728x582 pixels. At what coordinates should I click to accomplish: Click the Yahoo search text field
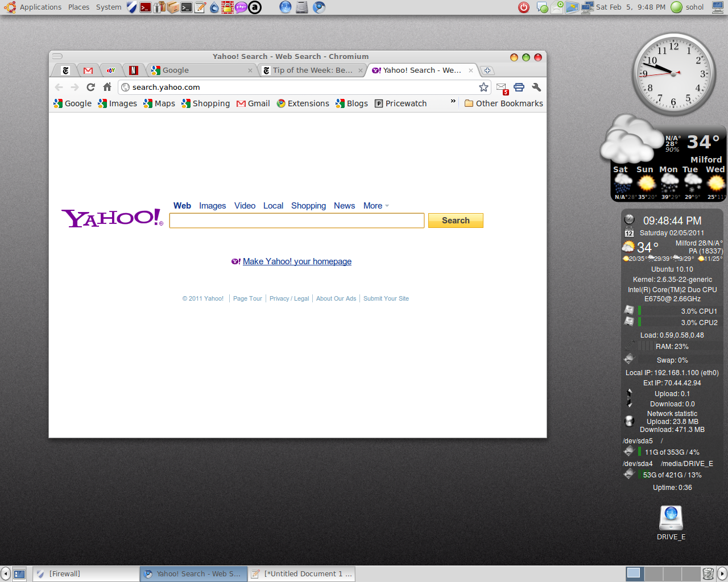click(x=297, y=221)
